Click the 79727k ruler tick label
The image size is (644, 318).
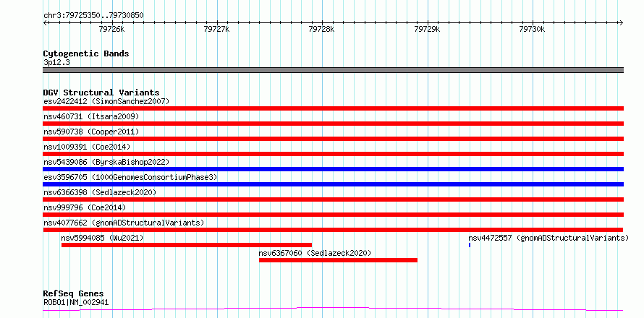tap(216, 29)
